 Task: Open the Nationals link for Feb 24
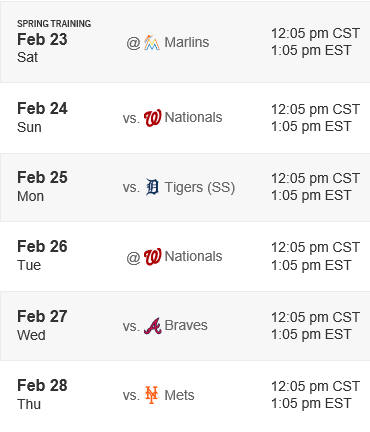(193, 117)
